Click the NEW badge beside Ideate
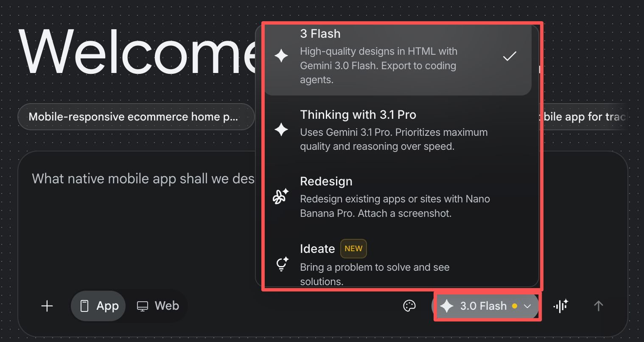The height and width of the screenshot is (342, 644). (353, 249)
